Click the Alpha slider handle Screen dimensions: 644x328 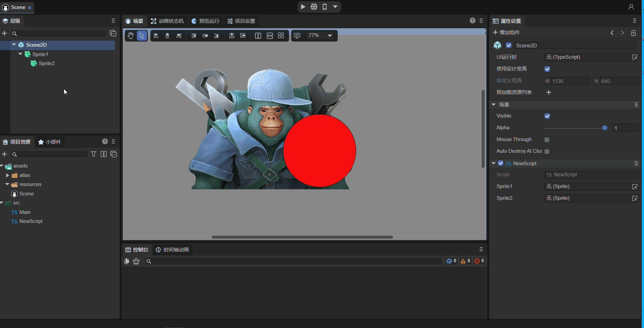pos(604,128)
